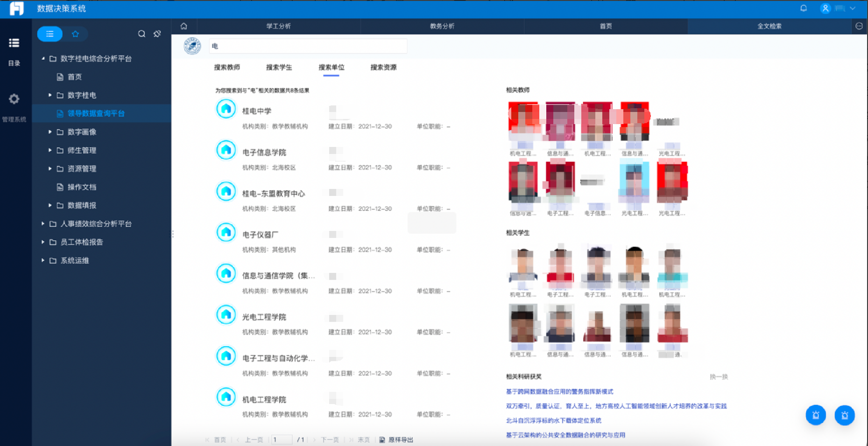This screenshot has height=446, width=868.
Task: Click the home icon tab
Action: [184, 26]
